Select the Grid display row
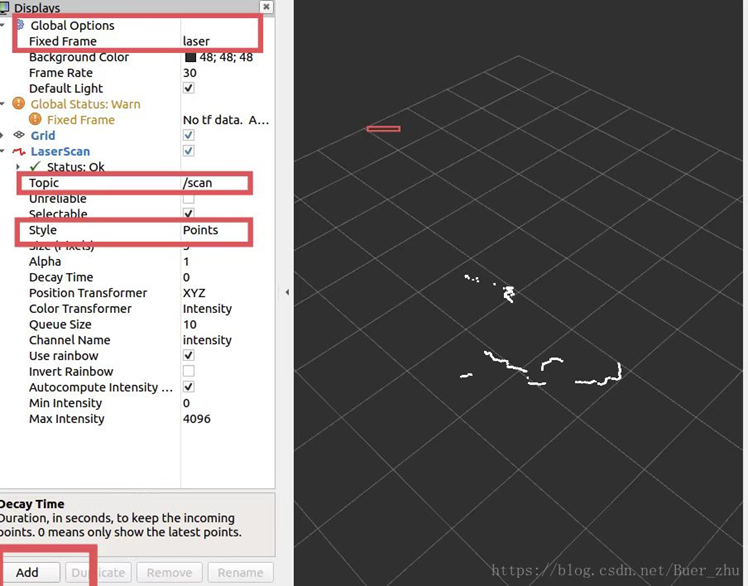 137,136
